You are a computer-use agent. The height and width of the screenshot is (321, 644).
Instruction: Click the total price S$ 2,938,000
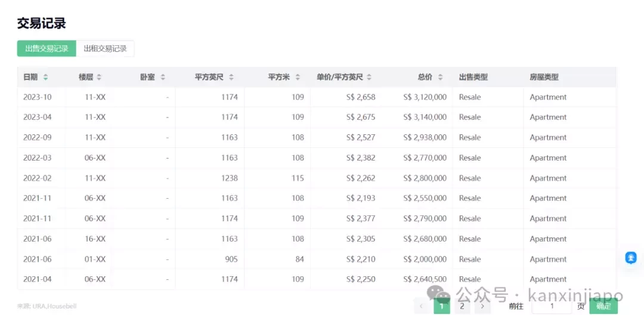(425, 137)
